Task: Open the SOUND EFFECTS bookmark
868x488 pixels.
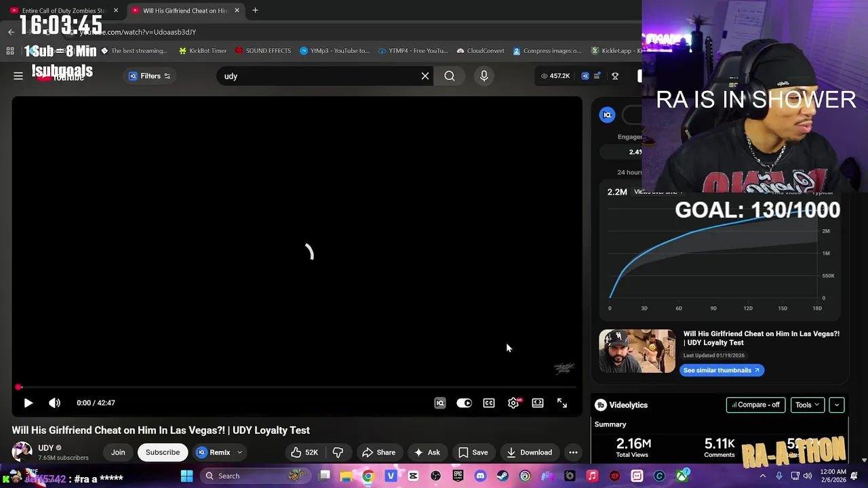Action: (262, 51)
